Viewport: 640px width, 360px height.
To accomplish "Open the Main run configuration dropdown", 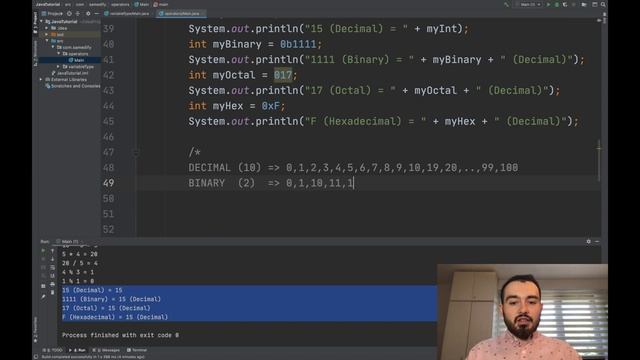I will point(529,4).
